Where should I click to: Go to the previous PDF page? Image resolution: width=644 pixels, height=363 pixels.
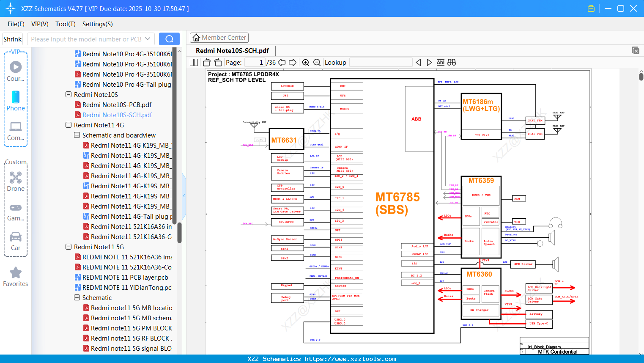282,62
